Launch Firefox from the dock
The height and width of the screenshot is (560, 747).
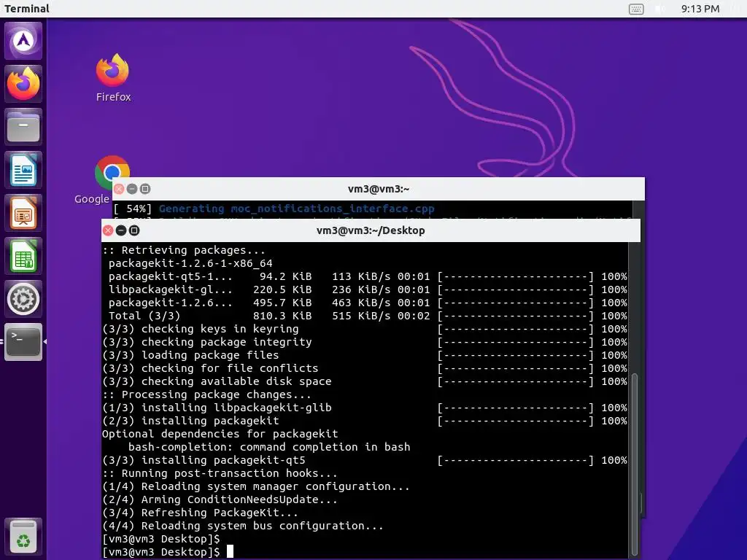click(23, 84)
